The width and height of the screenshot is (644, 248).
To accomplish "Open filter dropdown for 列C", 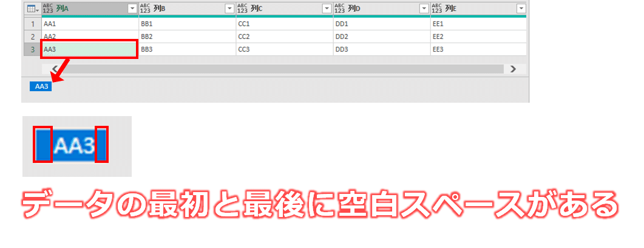I will pos(327,9).
